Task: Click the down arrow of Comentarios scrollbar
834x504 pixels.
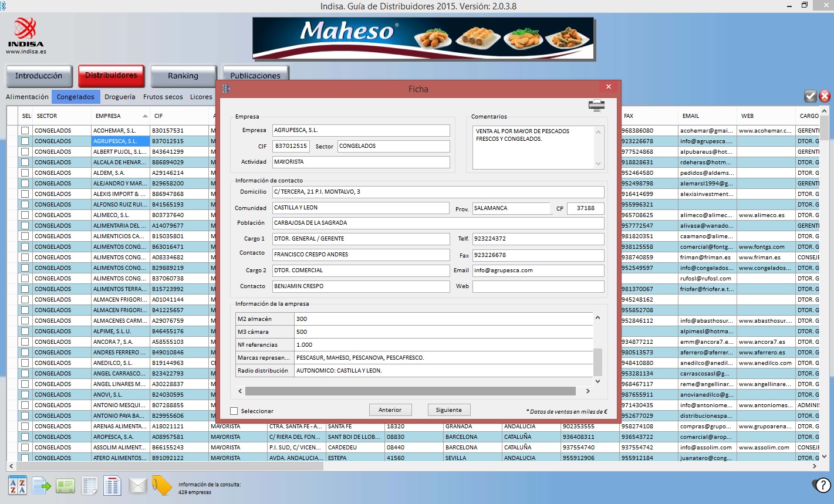Action: pos(598,164)
